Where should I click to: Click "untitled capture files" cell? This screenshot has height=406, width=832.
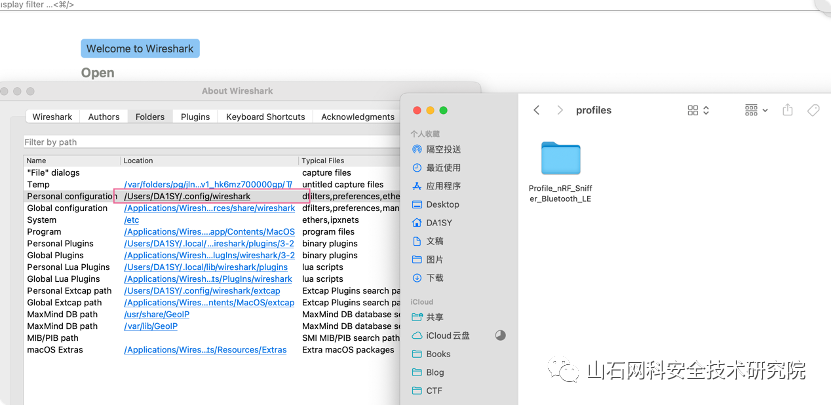(x=343, y=185)
